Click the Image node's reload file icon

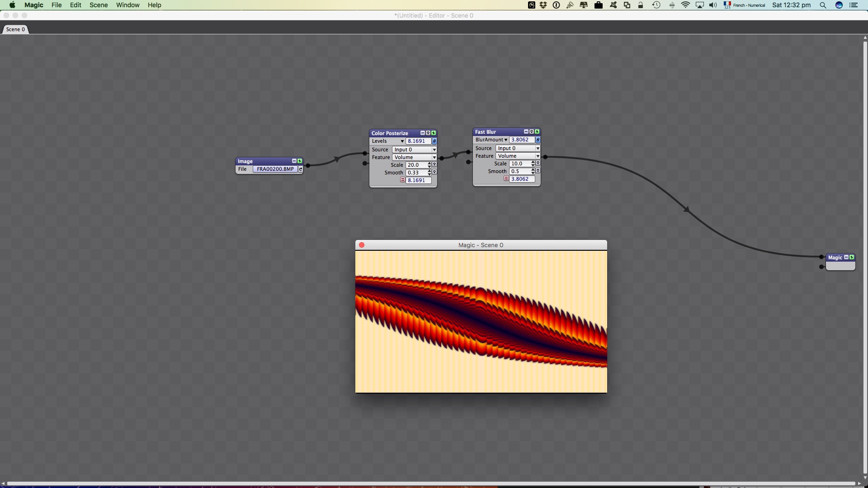click(300, 169)
